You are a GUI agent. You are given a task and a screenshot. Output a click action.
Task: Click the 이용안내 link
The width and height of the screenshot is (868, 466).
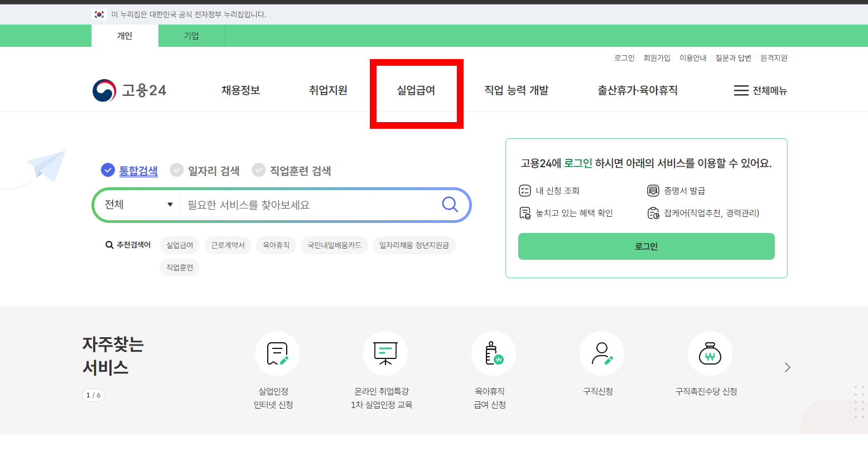click(x=693, y=58)
